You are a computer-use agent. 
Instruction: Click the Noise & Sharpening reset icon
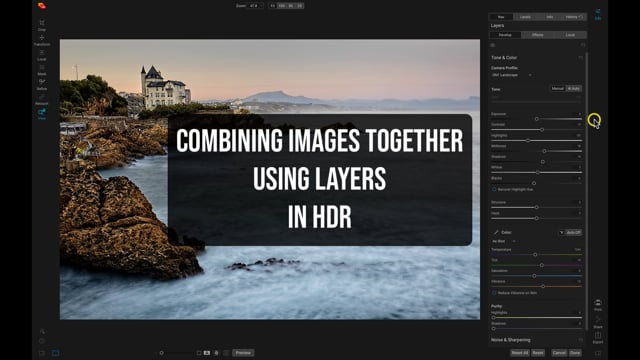coord(580,340)
